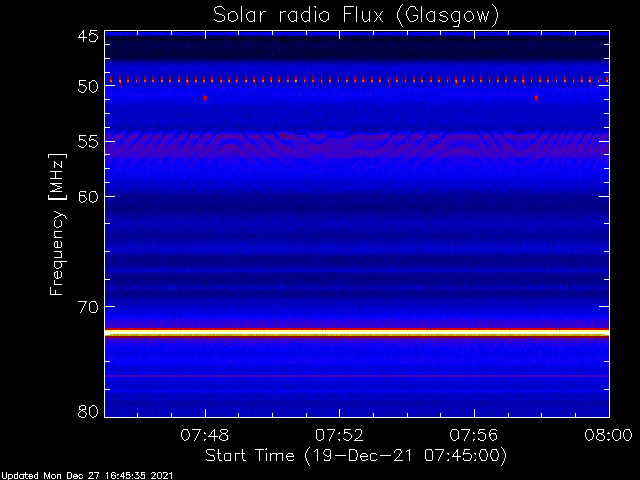Click the '60' frequency tick label
This screenshot has height=480, width=640.
pos(88,197)
